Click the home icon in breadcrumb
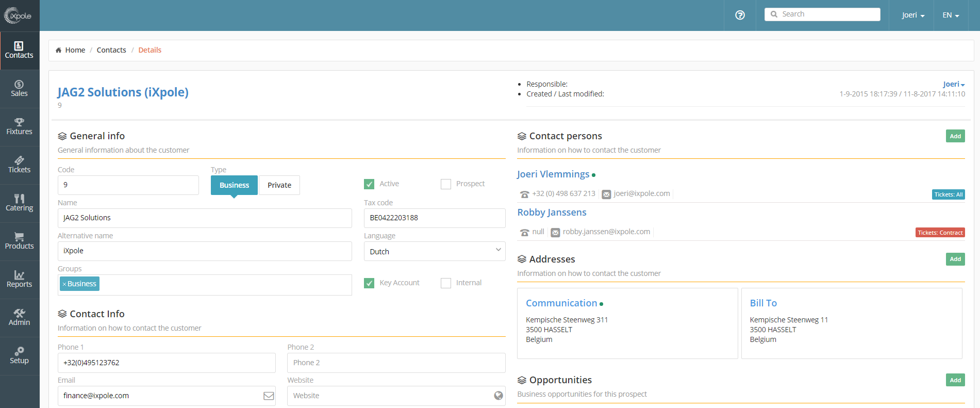980x408 pixels. [59, 50]
